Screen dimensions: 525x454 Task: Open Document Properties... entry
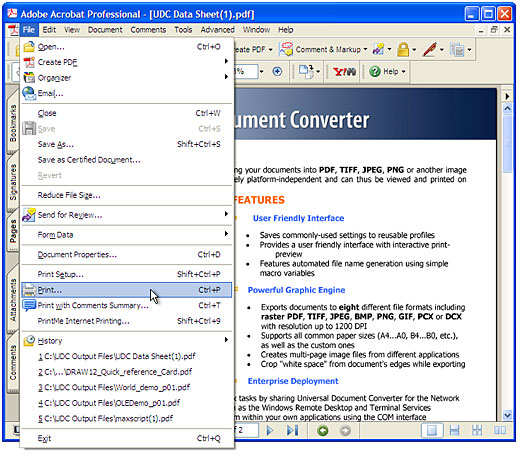tap(127, 254)
